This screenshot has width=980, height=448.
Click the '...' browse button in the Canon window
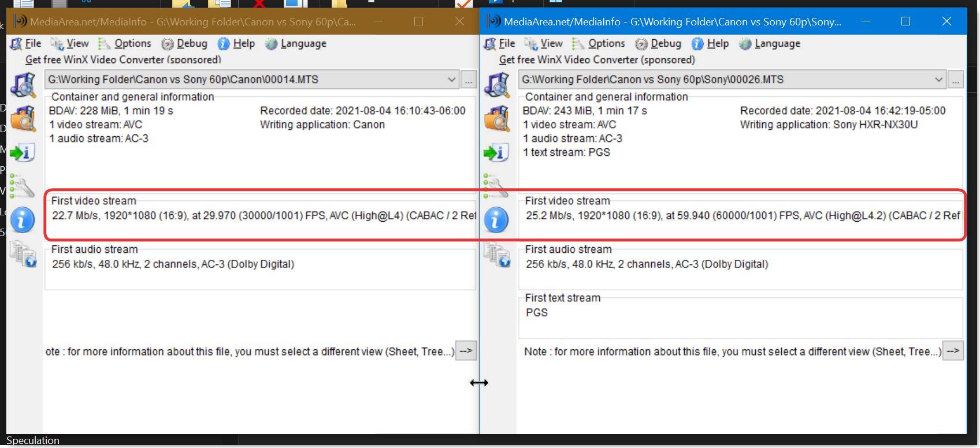pyautogui.click(x=469, y=80)
